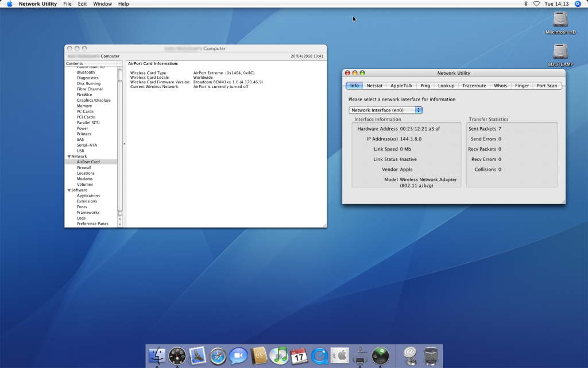Click the Network Utility radar Dock icon
The image size is (588, 368).
point(380,356)
